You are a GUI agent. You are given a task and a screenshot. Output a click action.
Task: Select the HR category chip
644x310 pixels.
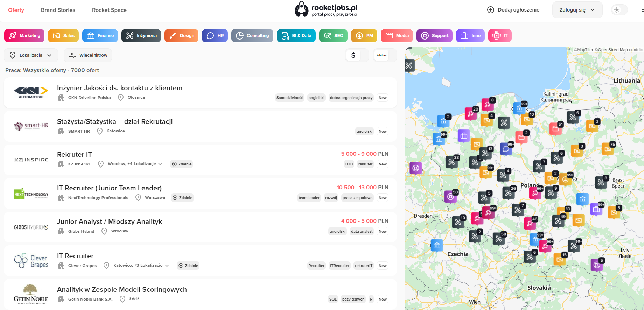tap(215, 36)
